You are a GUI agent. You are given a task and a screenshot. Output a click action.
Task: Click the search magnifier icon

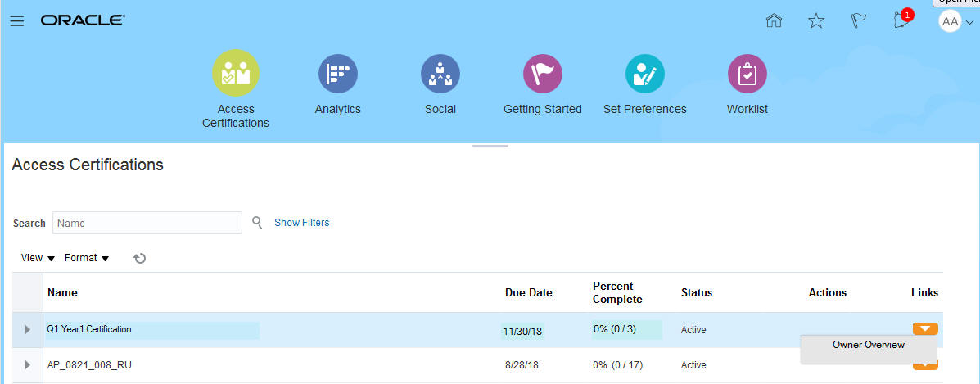[x=257, y=223]
